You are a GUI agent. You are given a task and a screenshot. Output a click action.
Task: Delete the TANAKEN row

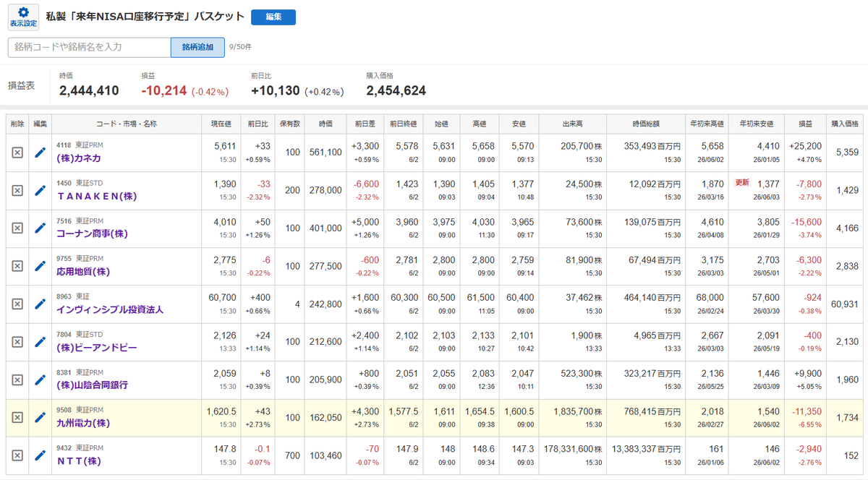pos(18,190)
